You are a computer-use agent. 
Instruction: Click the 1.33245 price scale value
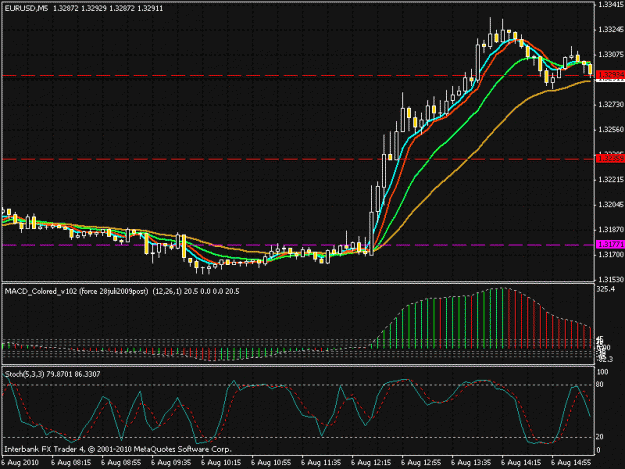pos(610,30)
